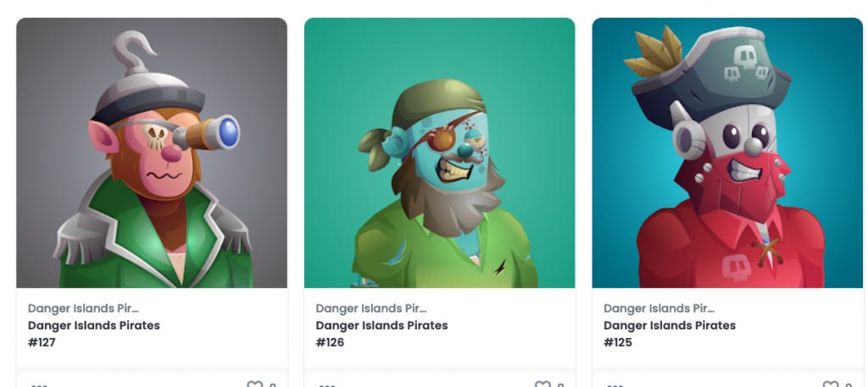Click Danger Islands Pirates title on #127 card
The image size is (868, 387).
[x=93, y=325]
